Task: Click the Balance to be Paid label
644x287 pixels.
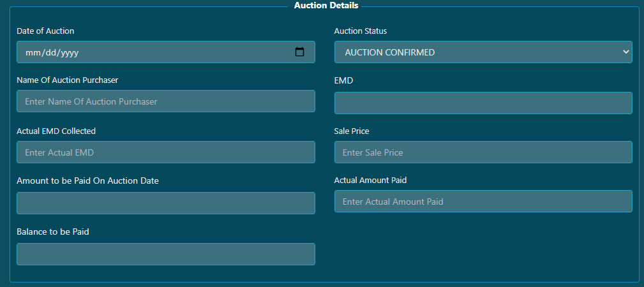Action: pyautogui.click(x=53, y=232)
